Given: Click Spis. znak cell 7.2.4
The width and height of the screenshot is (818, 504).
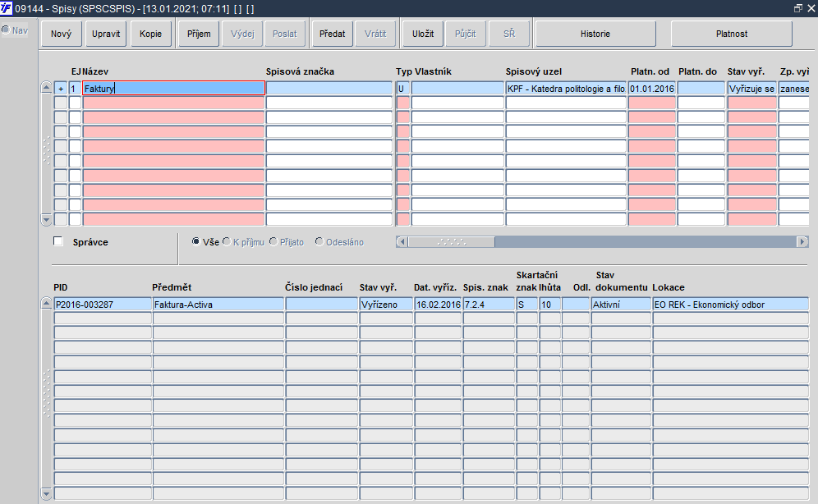Looking at the screenshot, I should (489, 305).
